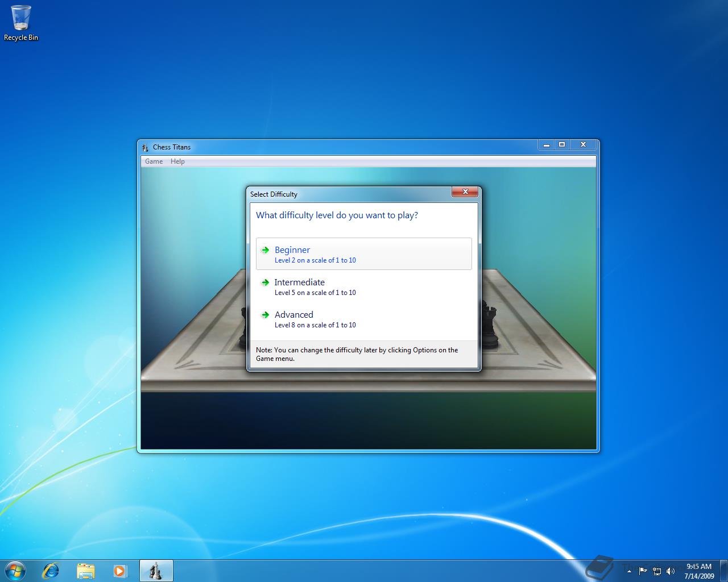
Task: Click the "Level 2 on a scale of 1 to 10" text
Action: [315, 260]
